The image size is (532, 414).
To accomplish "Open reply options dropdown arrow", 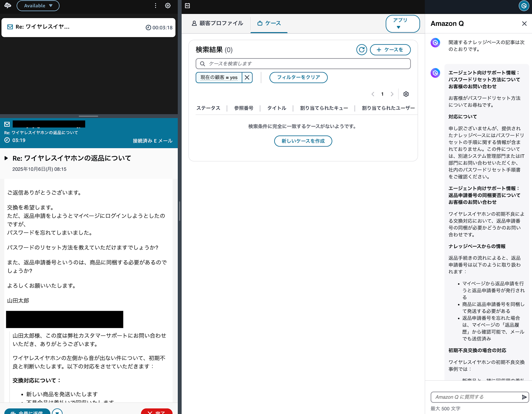I will (x=57, y=412).
